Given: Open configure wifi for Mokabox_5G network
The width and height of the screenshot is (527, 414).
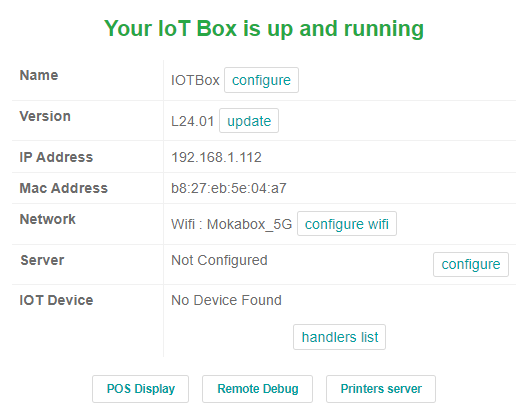Looking at the screenshot, I should (347, 224).
